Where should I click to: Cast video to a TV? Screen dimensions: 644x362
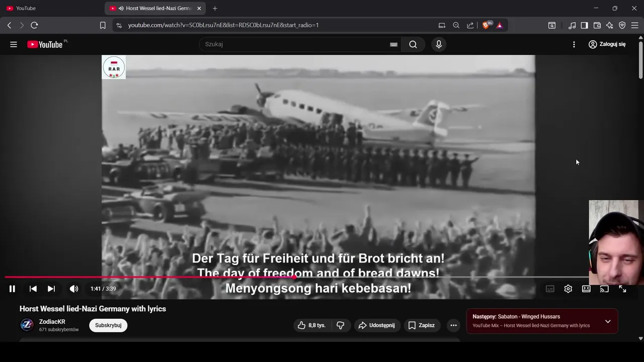tap(604, 289)
